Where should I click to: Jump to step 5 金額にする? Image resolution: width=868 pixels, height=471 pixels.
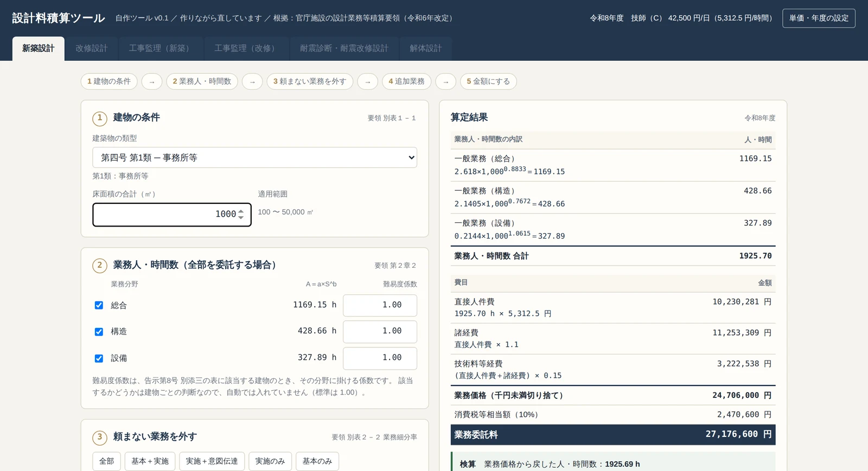pos(488,81)
